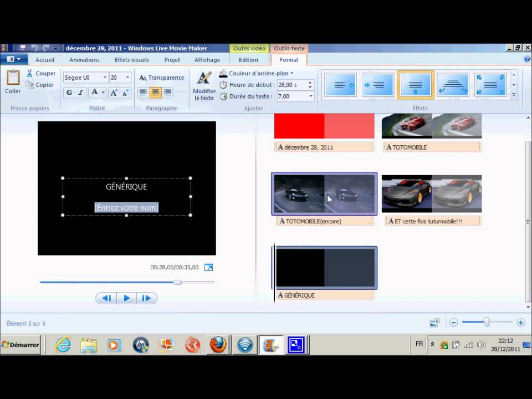This screenshot has width=532, height=399.
Task: Open the Segoe UI font dropdown
Action: click(105, 78)
